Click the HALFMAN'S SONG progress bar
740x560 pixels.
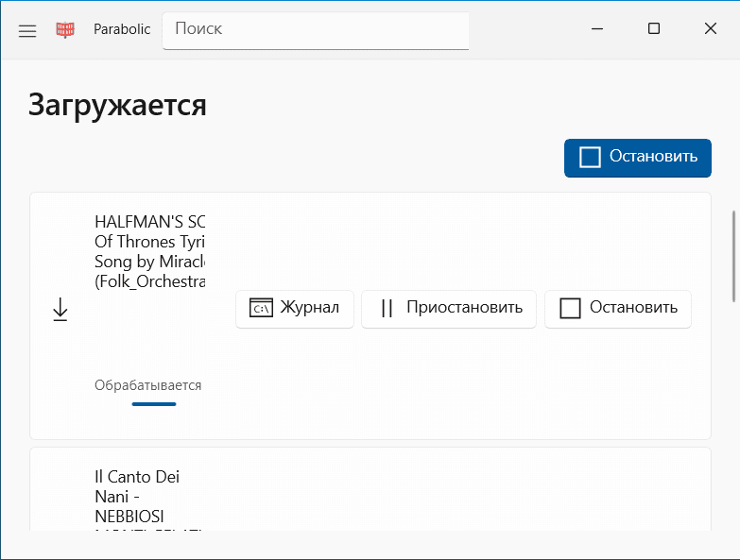(154, 404)
